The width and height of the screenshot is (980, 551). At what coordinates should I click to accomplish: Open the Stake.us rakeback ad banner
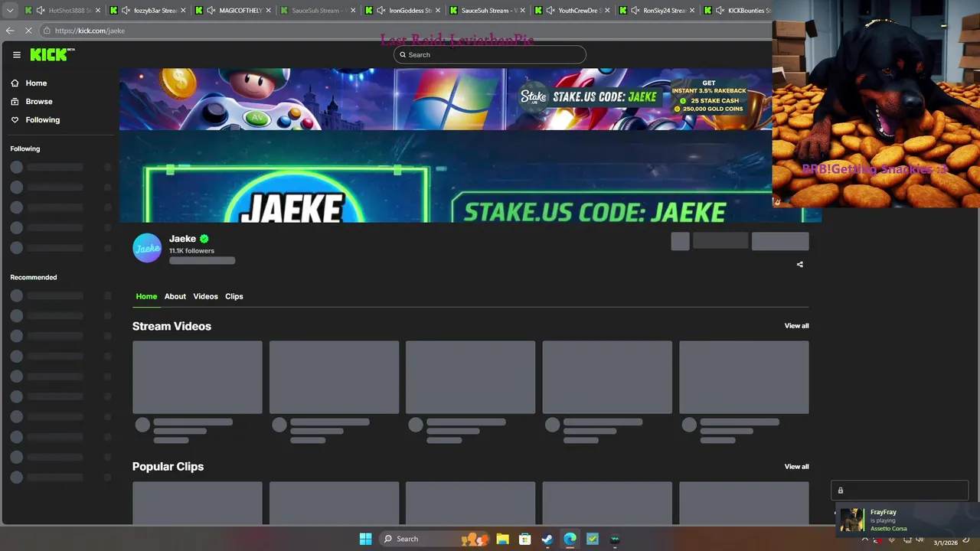(x=446, y=99)
